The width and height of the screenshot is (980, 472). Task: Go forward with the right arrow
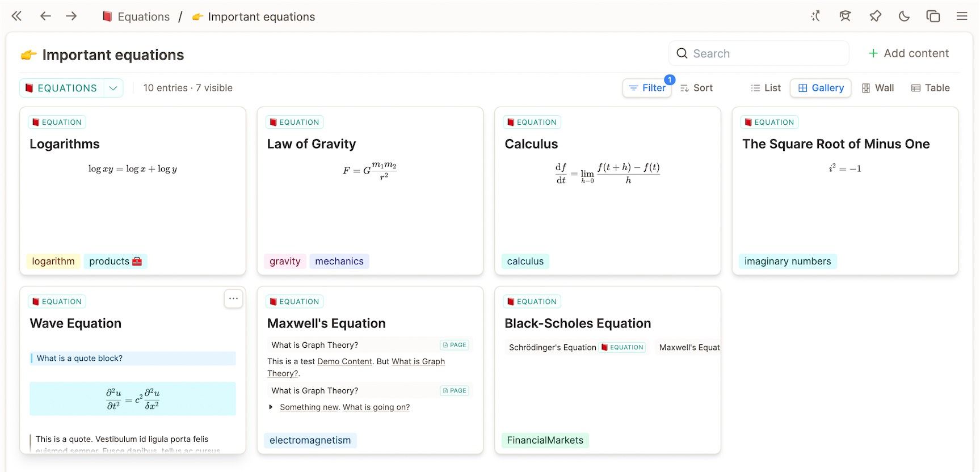71,16
